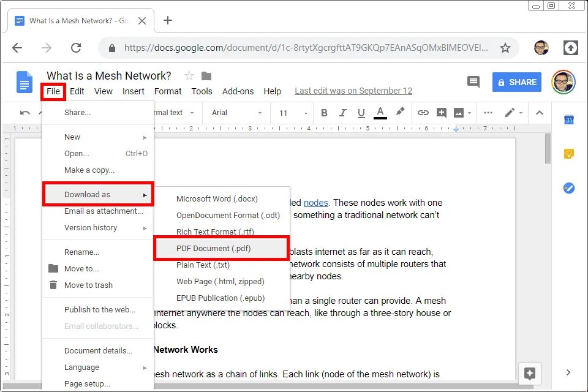
Task: Open the paragraph style dropdown
Action: [175, 113]
